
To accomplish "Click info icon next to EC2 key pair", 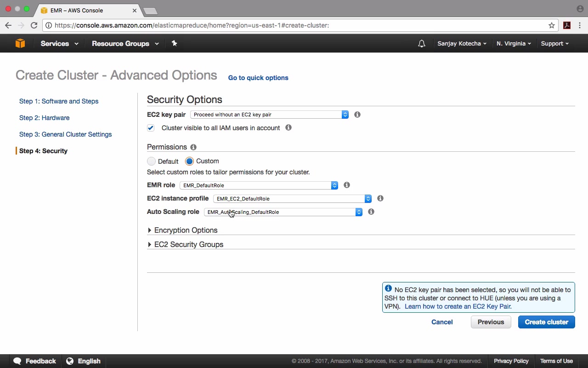I will pyautogui.click(x=357, y=115).
